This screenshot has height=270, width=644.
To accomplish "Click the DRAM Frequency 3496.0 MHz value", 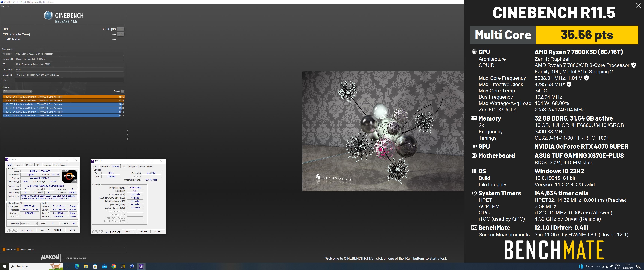I will pyautogui.click(x=135, y=188).
